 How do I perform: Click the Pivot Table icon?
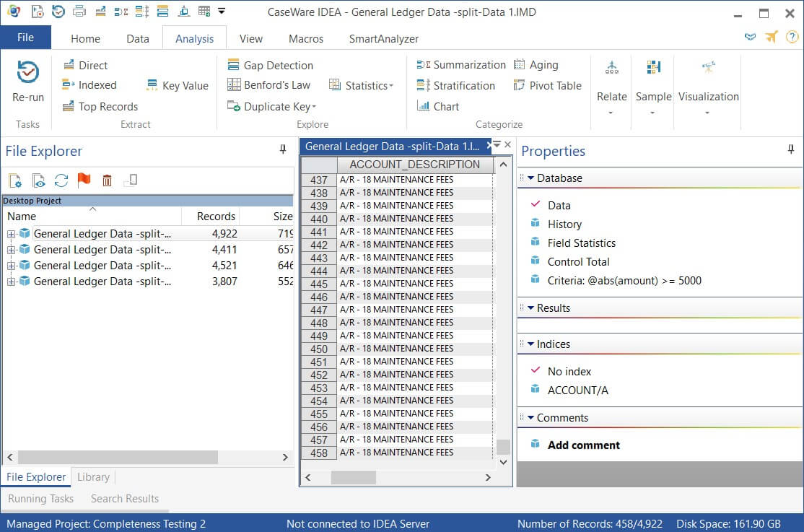[x=520, y=85]
